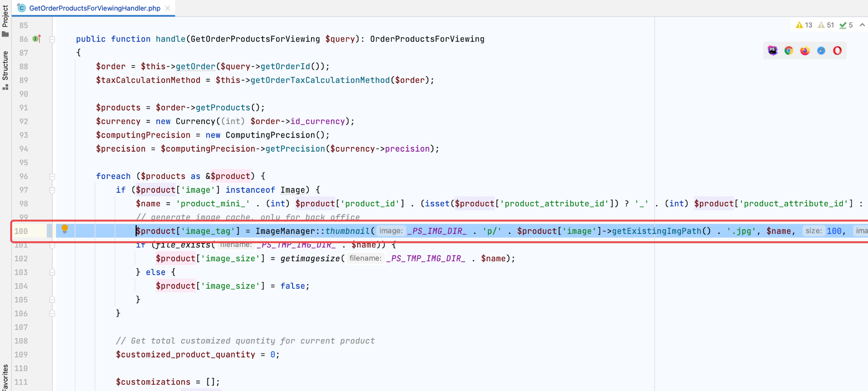Collapse the foreach block at line 96
Image resolution: width=868 pixels, height=391 pixels.
coord(52,176)
